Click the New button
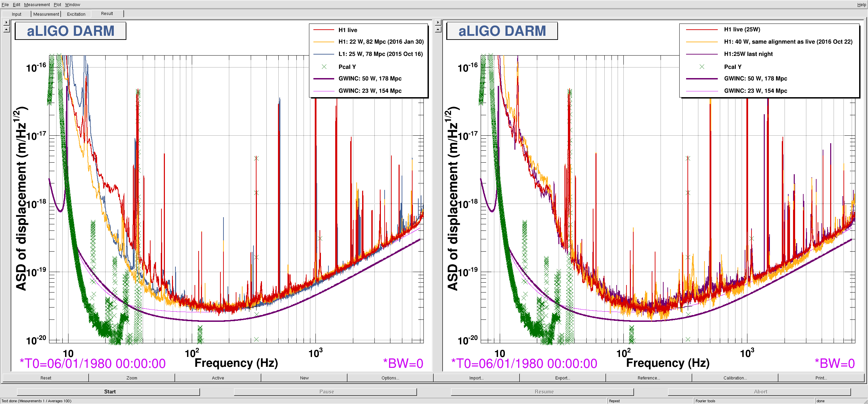Viewport: 868px width, 404px height. [x=304, y=378]
